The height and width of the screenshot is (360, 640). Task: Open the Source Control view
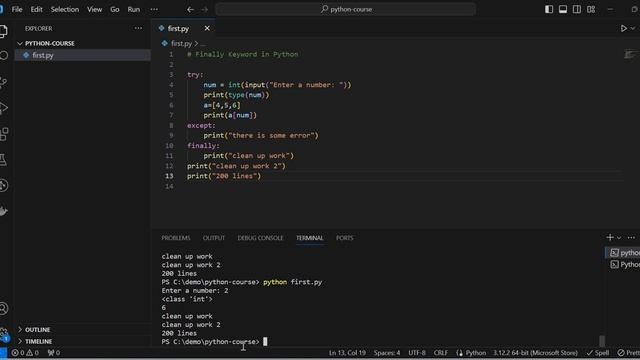tap(3, 82)
